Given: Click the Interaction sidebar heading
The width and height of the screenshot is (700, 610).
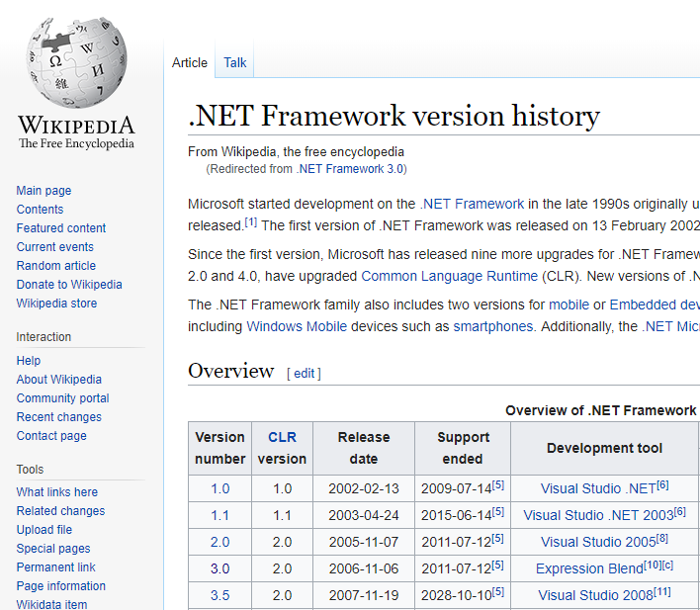Looking at the screenshot, I should (44, 337).
